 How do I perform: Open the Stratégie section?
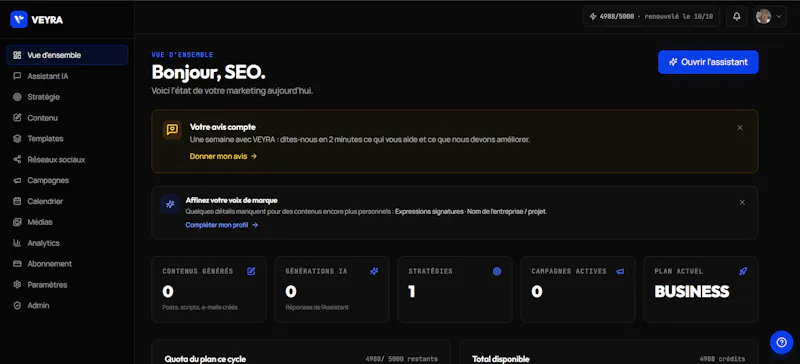(x=67, y=97)
